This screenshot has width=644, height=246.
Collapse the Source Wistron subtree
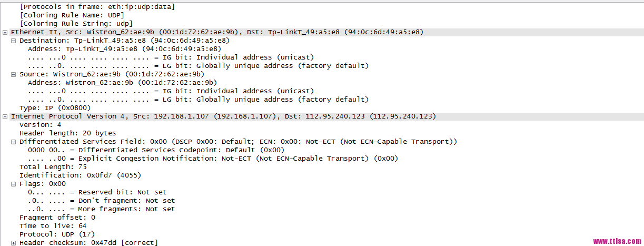pos(14,74)
